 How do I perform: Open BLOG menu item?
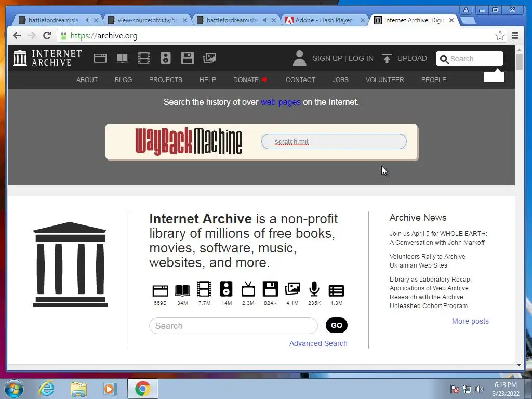[123, 79]
